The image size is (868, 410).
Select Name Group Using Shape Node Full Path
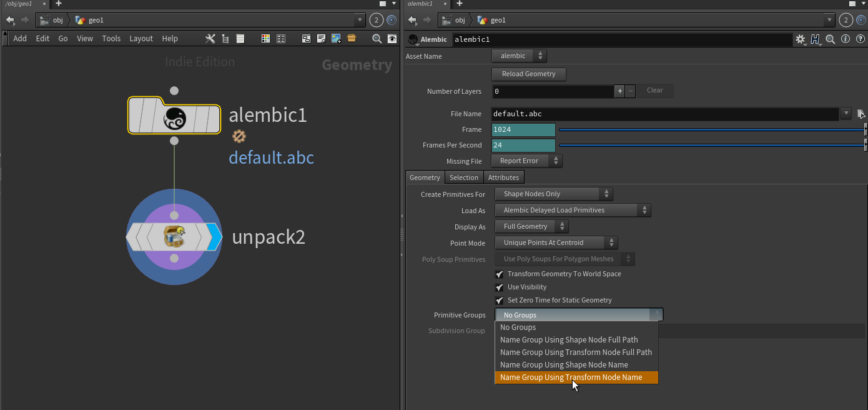click(576, 340)
